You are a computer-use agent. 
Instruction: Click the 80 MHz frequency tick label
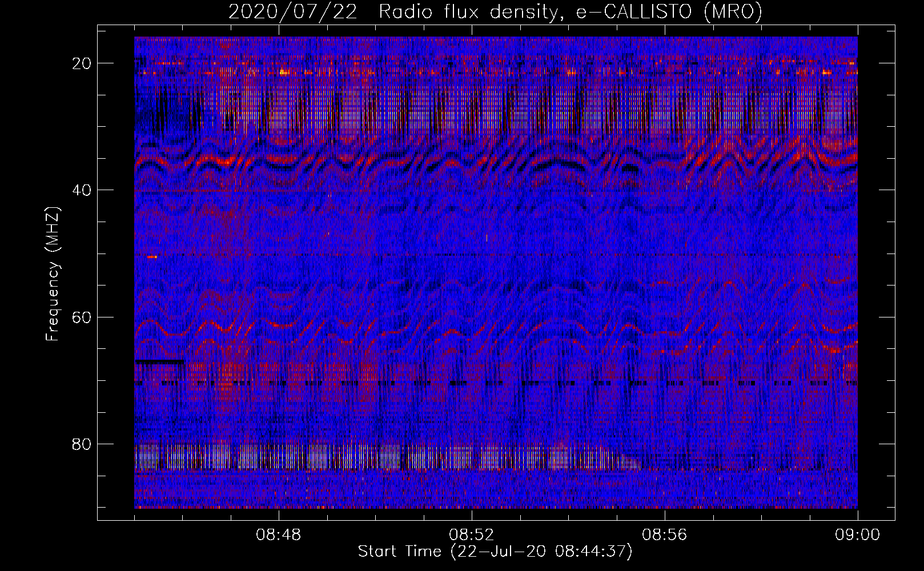tap(82, 444)
